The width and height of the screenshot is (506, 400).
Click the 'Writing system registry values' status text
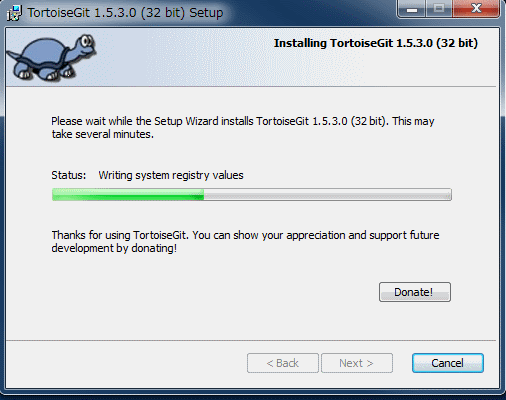click(x=171, y=175)
